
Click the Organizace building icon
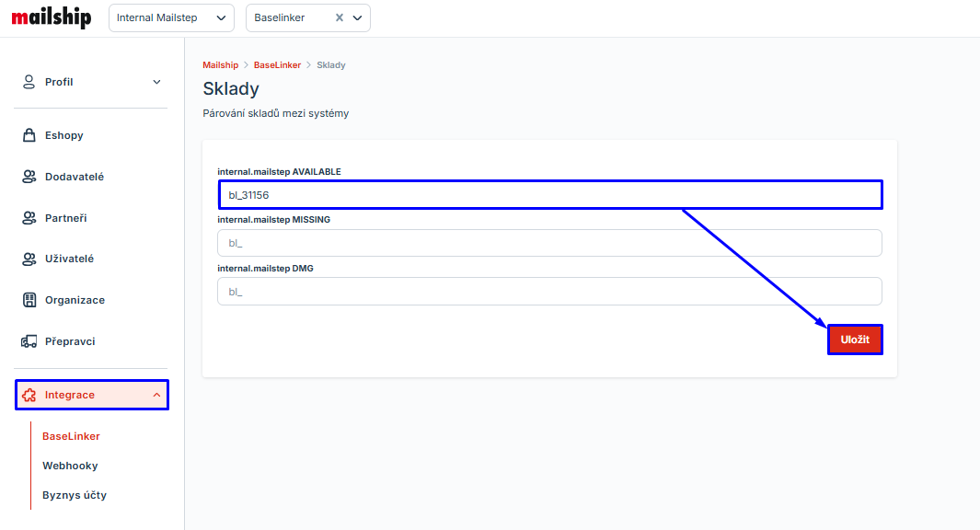click(29, 300)
